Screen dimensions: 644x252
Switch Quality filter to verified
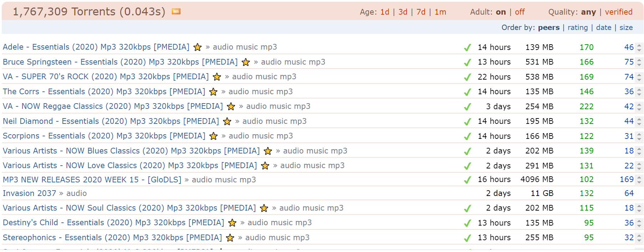pyautogui.click(x=618, y=12)
